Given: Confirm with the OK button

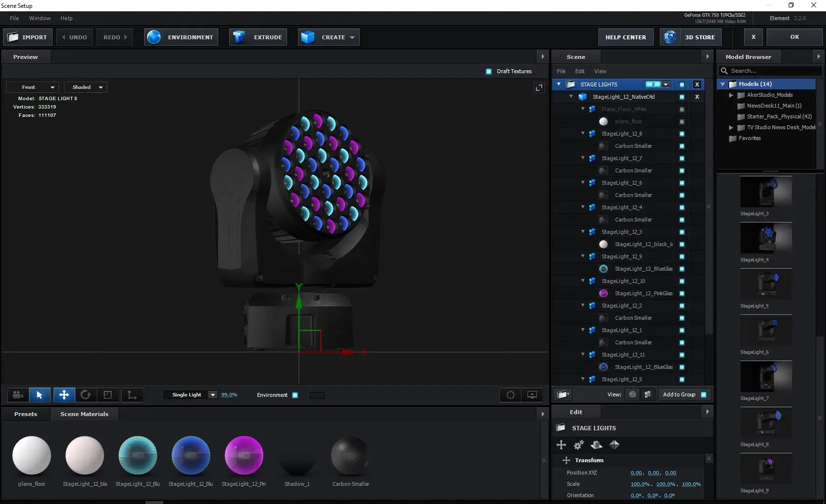Looking at the screenshot, I should (795, 37).
